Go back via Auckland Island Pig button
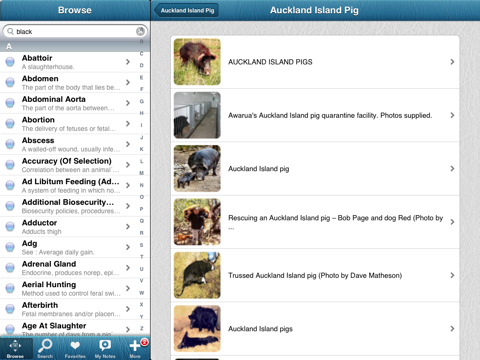 pyautogui.click(x=186, y=10)
